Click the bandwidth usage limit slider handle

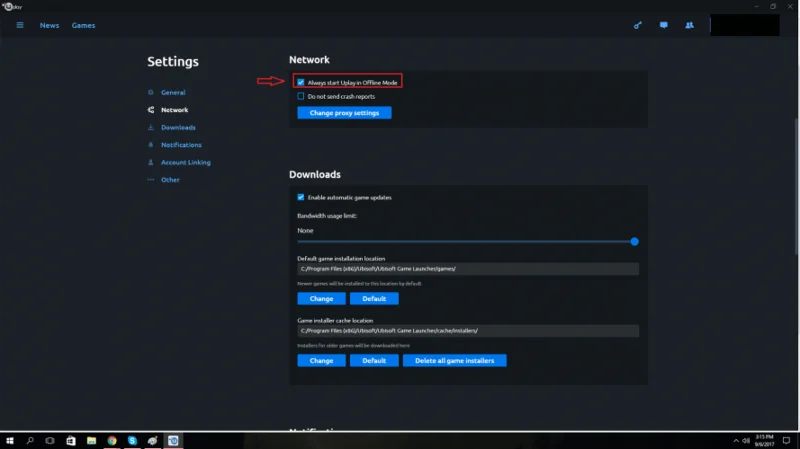pyautogui.click(x=634, y=241)
